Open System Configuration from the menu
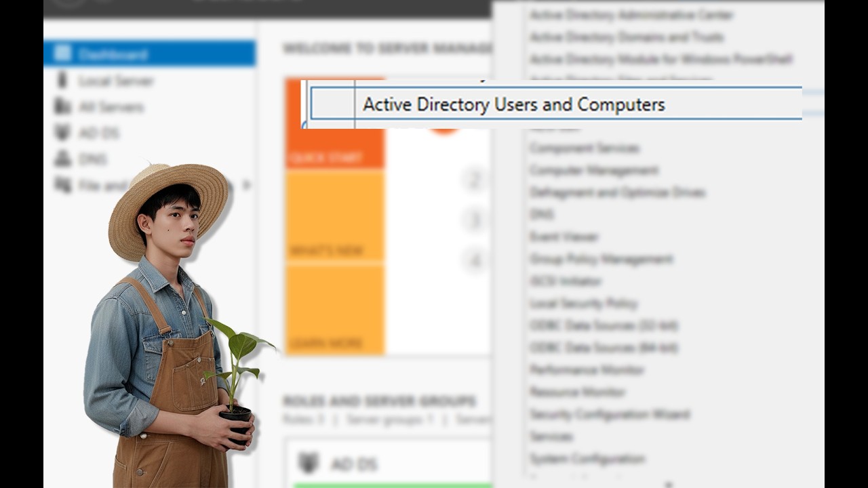The height and width of the screenshot is (488, 868). click(x=587, y=458)
